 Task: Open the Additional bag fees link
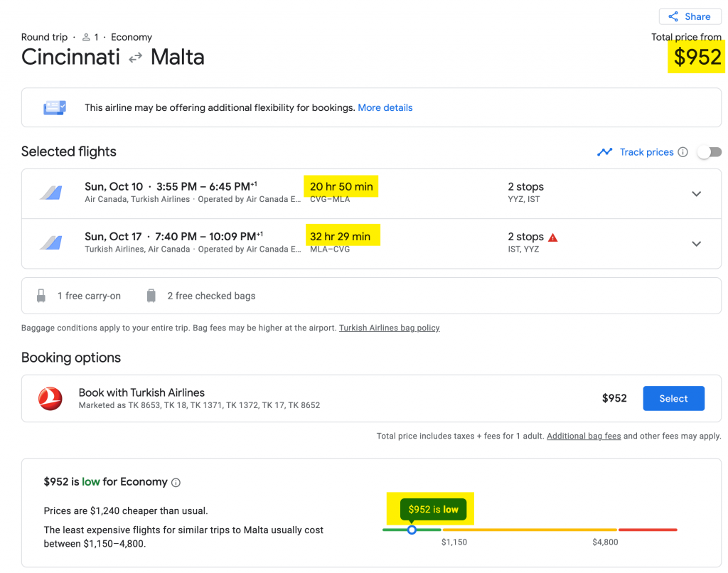pyautogui.click(x=584, y=437)
